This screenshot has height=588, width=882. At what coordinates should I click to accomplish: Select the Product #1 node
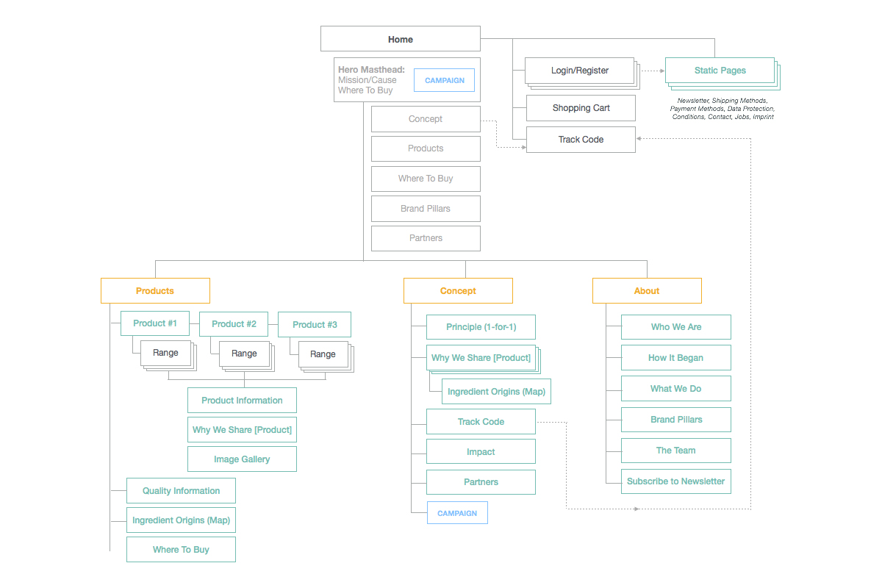[155, 323]
